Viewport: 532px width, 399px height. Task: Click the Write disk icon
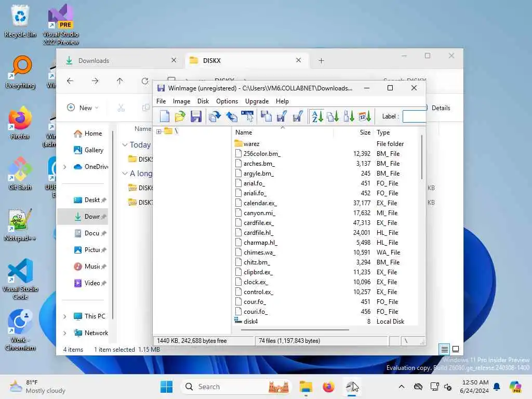click(282, 116)
